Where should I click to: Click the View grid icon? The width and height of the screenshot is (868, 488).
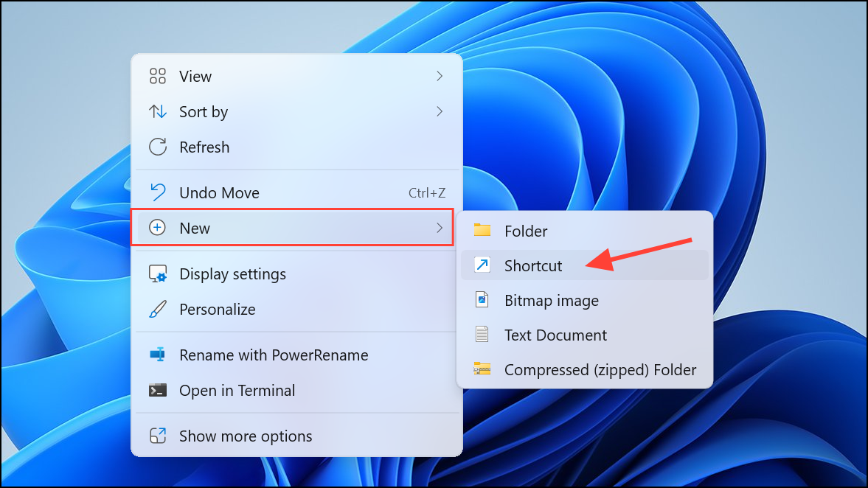click(x=158, y=76)
